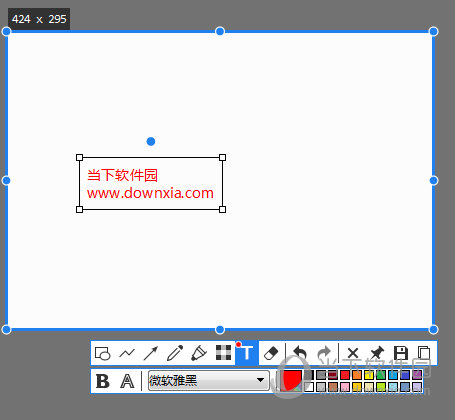Pick the dark blue swatch in top row

click(405, 375)
